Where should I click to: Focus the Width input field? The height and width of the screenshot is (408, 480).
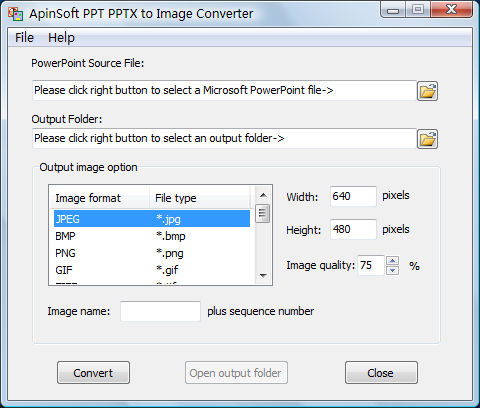click(x=353, y=196)
